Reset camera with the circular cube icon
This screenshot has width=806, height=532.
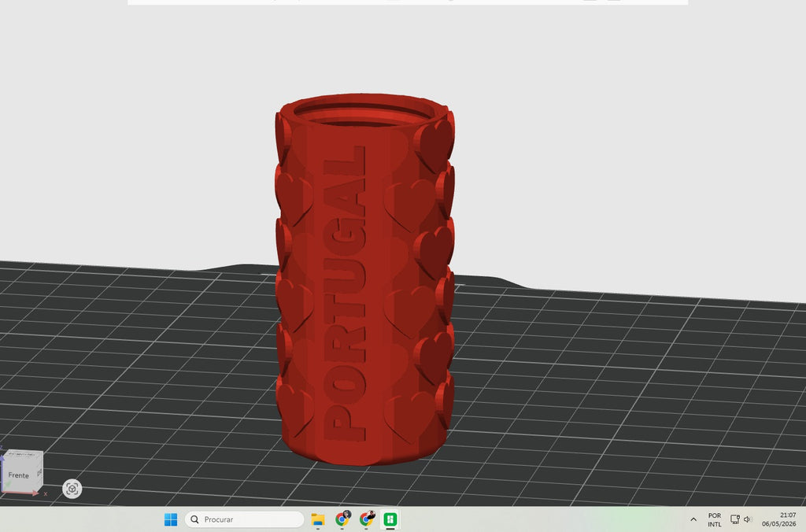[72, 488]
